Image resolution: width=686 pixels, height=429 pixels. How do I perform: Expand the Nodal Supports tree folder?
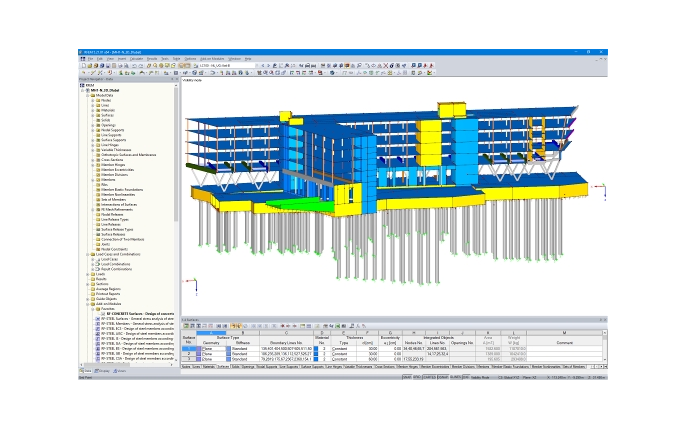(93, 130)
